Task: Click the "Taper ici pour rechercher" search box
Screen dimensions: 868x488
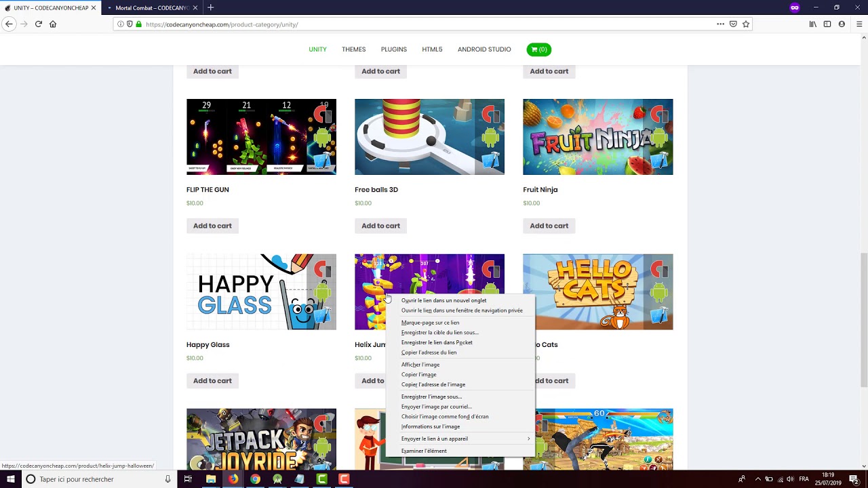Action: click(x=98, y=479)
